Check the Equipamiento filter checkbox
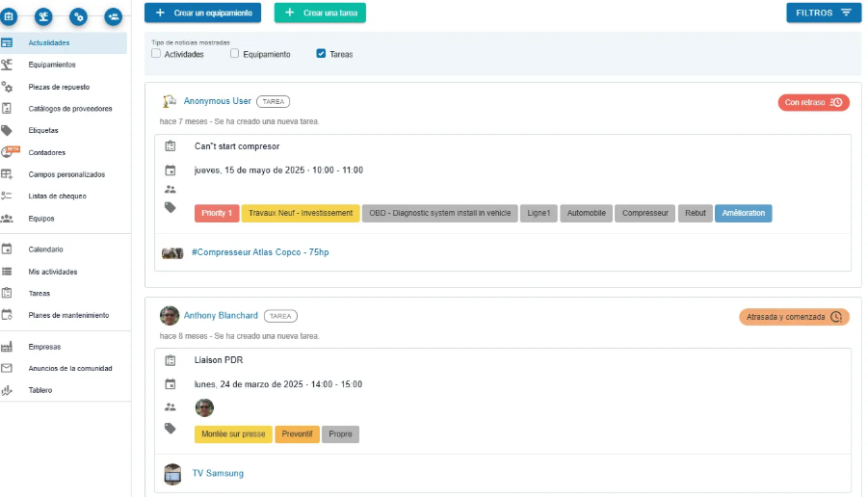Screen dimensions: 868x497 [235, 54]
